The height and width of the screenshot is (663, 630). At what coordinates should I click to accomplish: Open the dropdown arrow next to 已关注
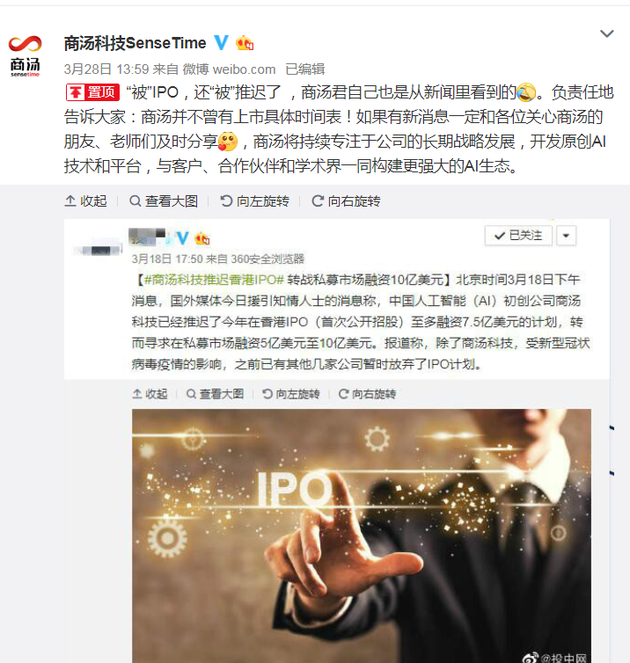coord(566,236)
